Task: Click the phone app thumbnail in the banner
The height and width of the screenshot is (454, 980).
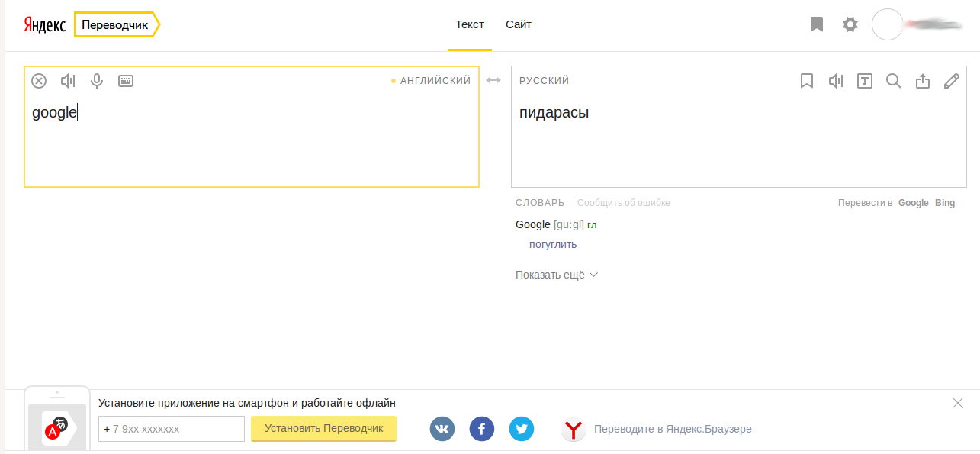Action: (x=57, y=420)
